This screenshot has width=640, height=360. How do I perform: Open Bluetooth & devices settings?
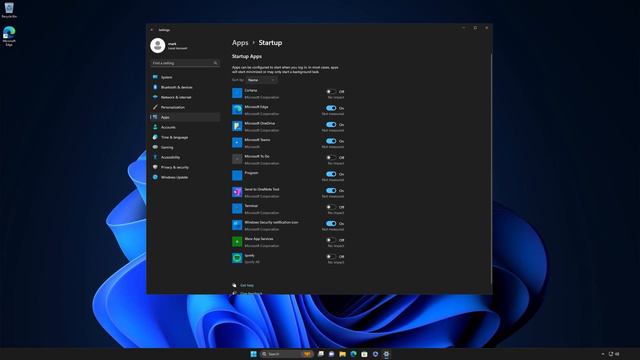[185, 87]
